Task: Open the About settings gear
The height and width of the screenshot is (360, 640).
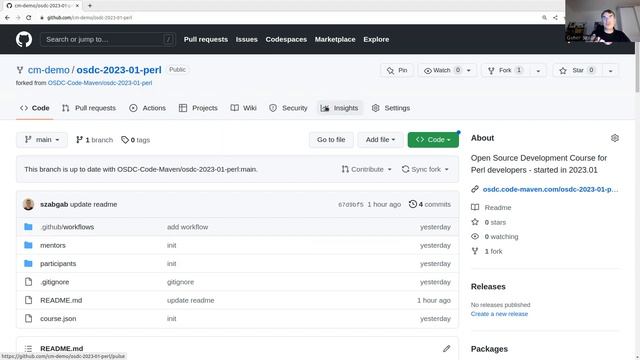Action: [615, 138]
